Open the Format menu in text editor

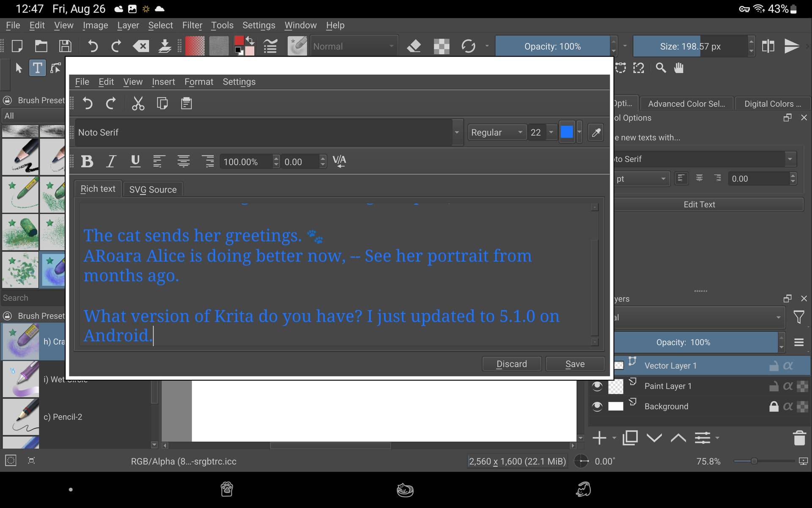click(198, 82)
